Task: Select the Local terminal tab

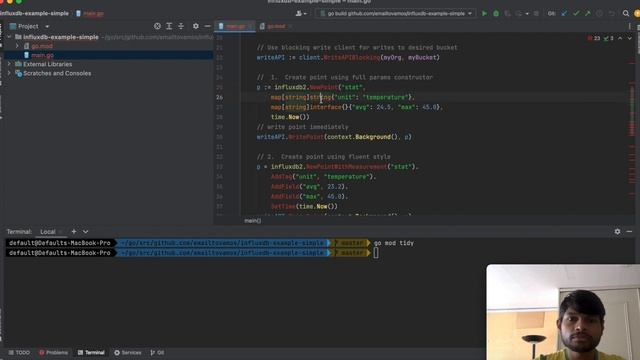Action: 48,231
